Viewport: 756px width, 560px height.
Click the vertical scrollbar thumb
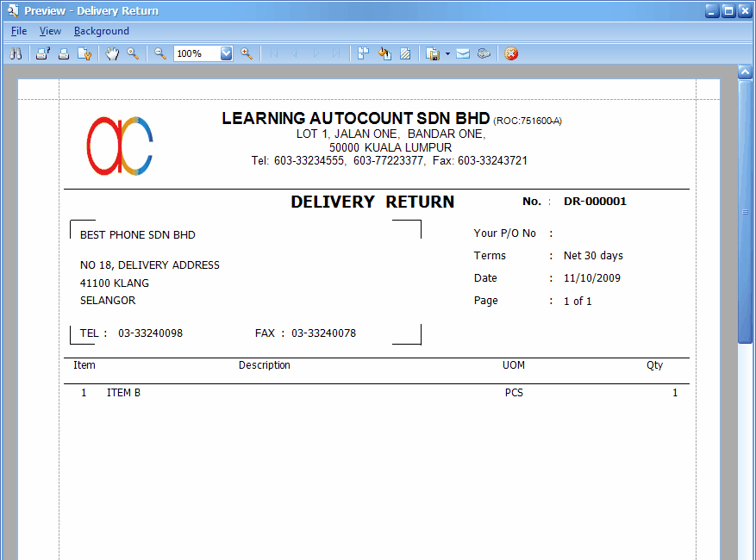pyautogui.click(x=745, y=212)
